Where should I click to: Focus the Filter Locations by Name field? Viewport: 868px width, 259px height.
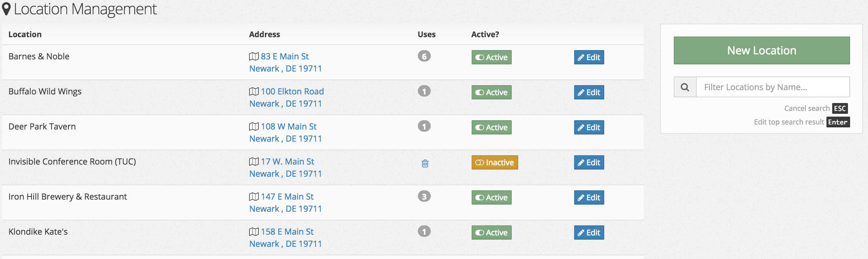tap(773, 87)
